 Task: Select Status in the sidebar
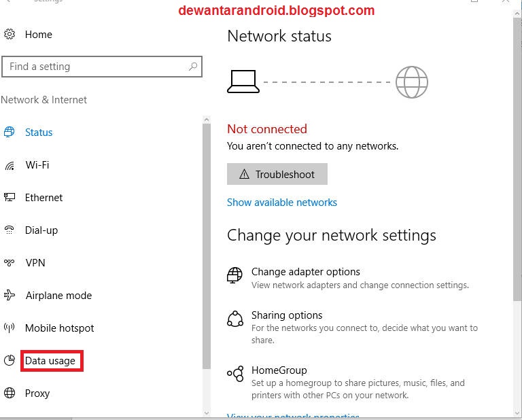coord(39,133)
